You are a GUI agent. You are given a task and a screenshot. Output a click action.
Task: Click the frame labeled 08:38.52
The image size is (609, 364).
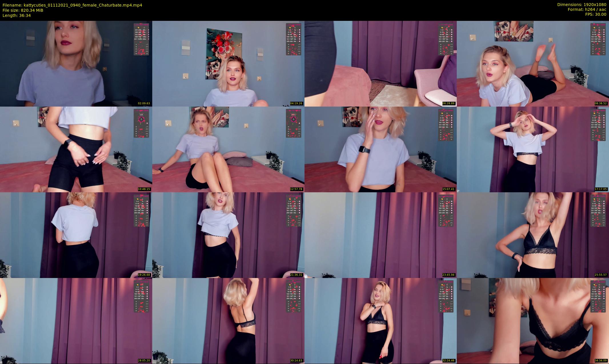pyautogui.click(x=533, y=63)
